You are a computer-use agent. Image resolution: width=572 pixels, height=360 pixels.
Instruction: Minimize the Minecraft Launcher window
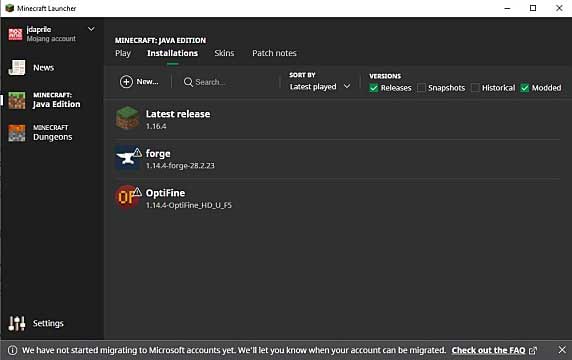coord(507,8)
